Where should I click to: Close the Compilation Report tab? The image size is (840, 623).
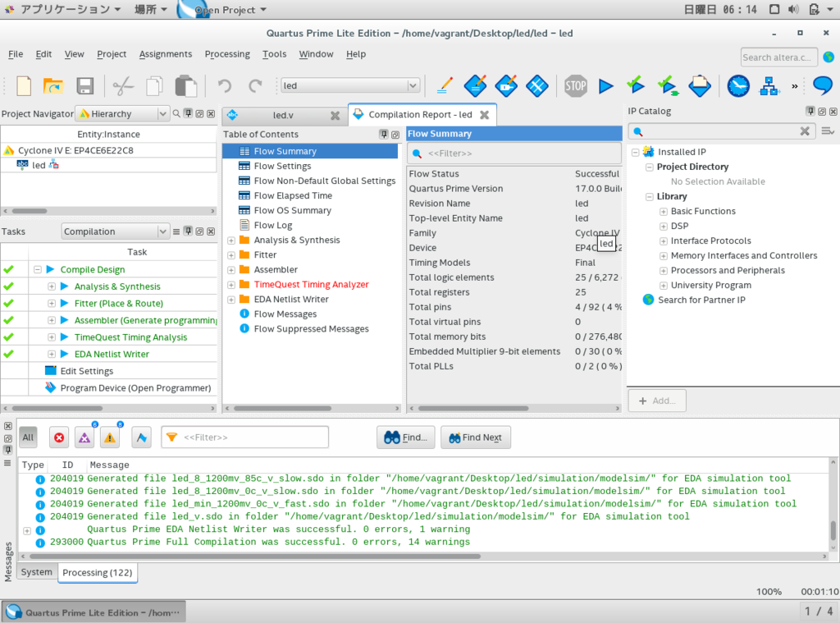484,115
